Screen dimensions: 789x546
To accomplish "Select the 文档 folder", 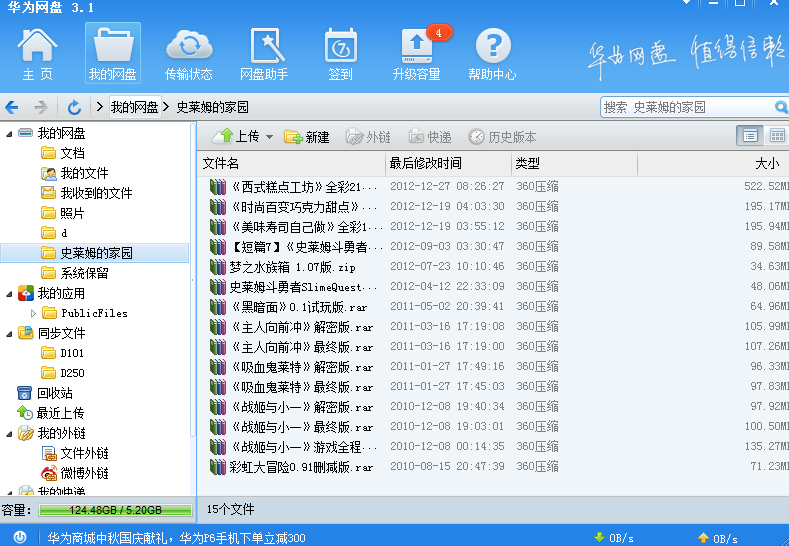I will pos(63,153).
